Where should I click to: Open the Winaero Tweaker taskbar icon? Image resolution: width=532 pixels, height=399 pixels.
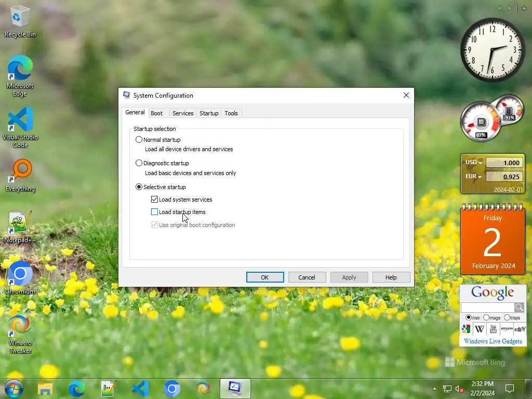point(203,389)
